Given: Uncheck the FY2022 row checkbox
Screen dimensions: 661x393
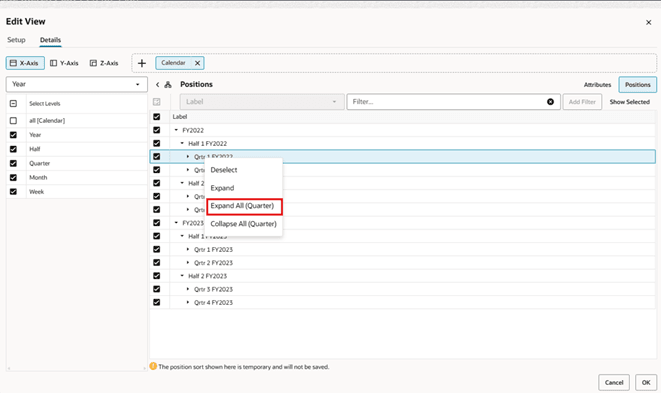Looking at the screenshot, I should pos(157,130).
